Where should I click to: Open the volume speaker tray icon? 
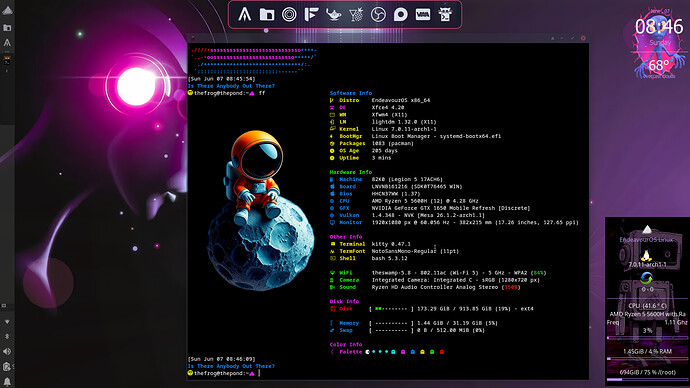(x=7, y=351)
